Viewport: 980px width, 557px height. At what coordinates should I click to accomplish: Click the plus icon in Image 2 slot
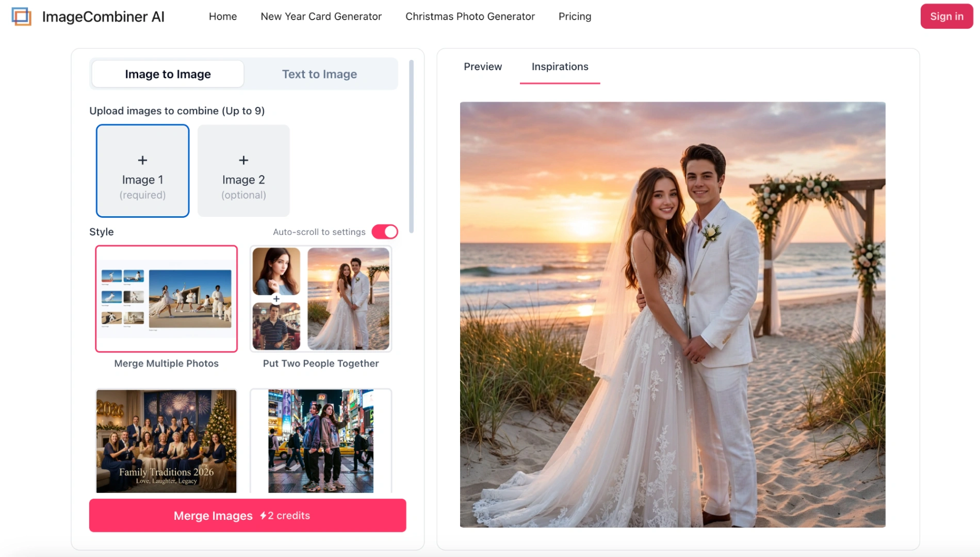pos(243,161)
